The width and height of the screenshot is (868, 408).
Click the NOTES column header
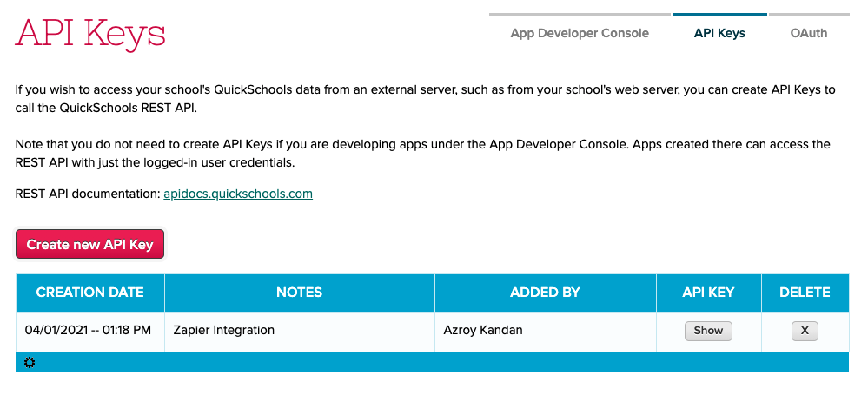(300, 293)
